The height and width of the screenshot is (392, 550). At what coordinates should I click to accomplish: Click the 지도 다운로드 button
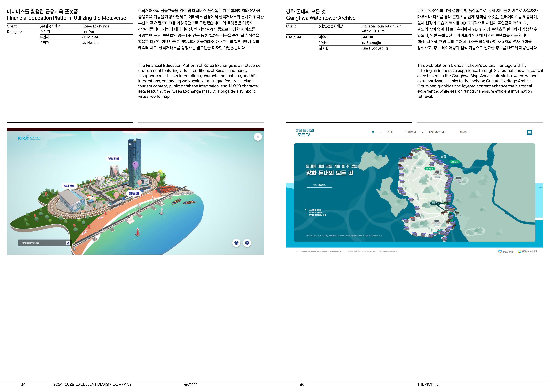[319, 185]
